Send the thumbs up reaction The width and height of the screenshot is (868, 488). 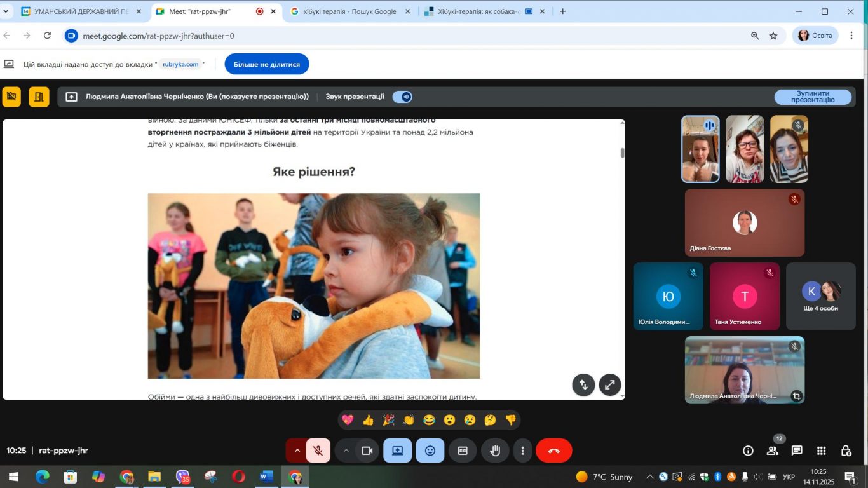tap(368, 420)
